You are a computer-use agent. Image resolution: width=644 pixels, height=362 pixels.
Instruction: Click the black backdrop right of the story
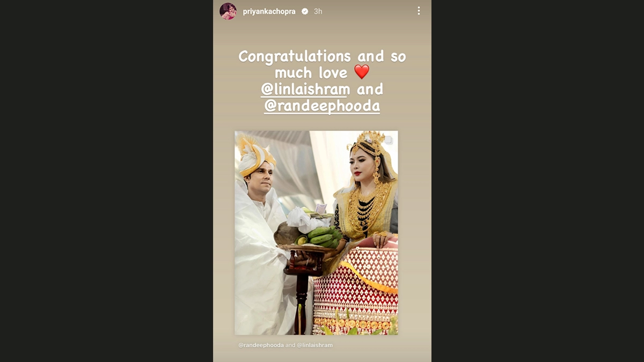tap(538, 181)
